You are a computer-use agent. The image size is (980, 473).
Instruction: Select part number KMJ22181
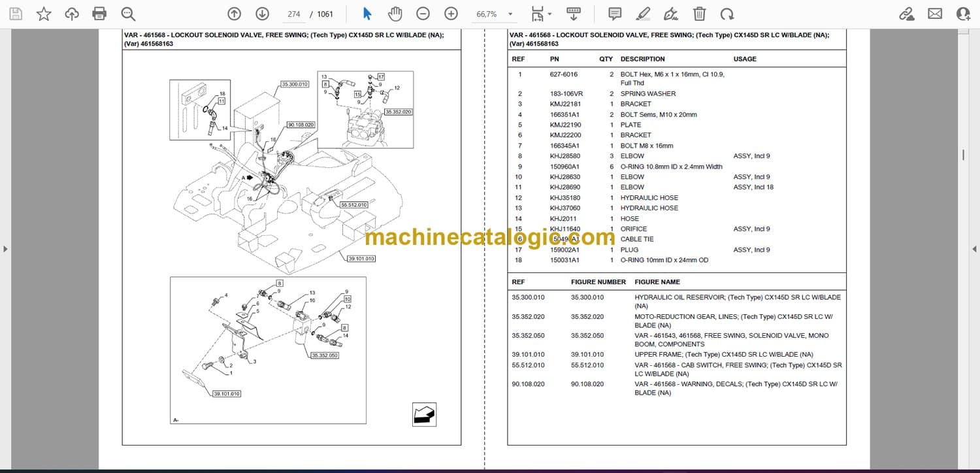pos(565,105)
